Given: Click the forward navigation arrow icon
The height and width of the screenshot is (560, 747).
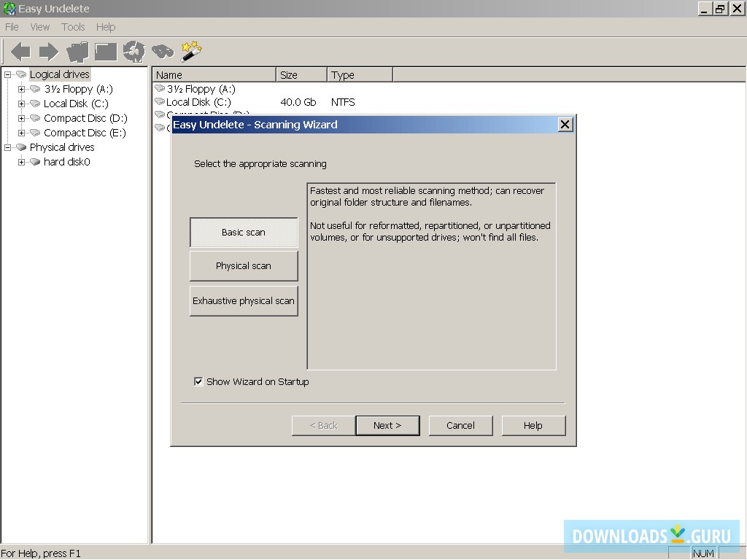Looking at the screenshot, I should click(x=47, y=51).
